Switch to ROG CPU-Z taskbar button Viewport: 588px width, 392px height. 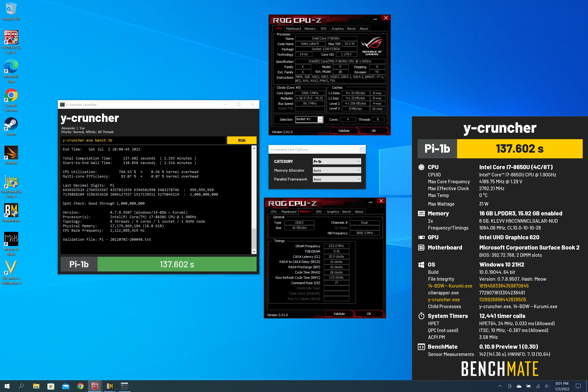coord(95,386)
